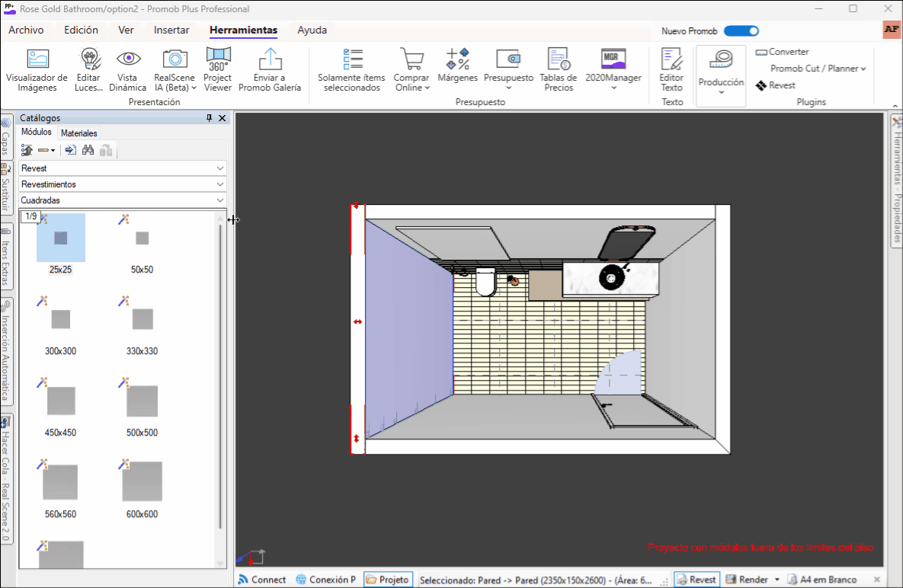Image resolution: width=903 pixels, height=588 pixels.
Task: Open the Edición menu
Action: pyautogui.click(x=82, y=30)
